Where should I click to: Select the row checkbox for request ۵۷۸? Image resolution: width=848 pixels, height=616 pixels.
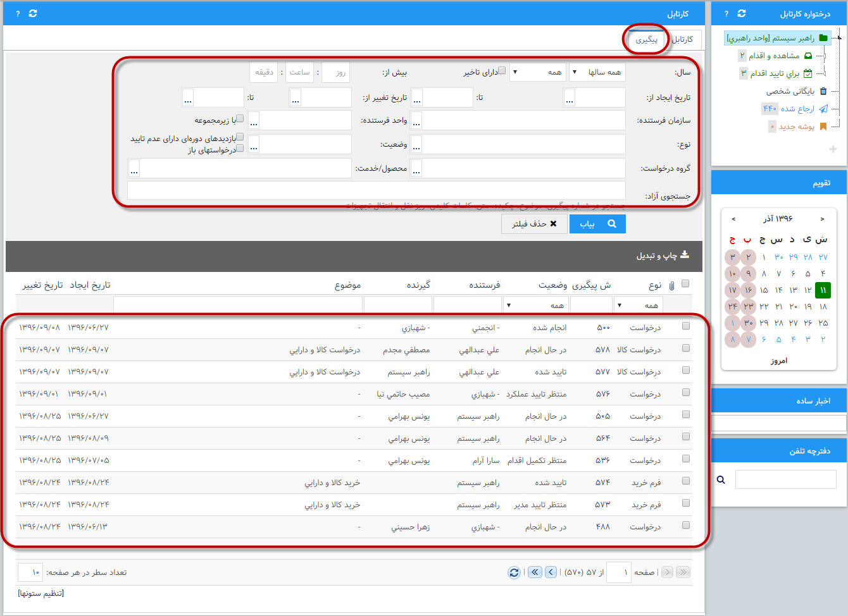click(x=686, y=348)
